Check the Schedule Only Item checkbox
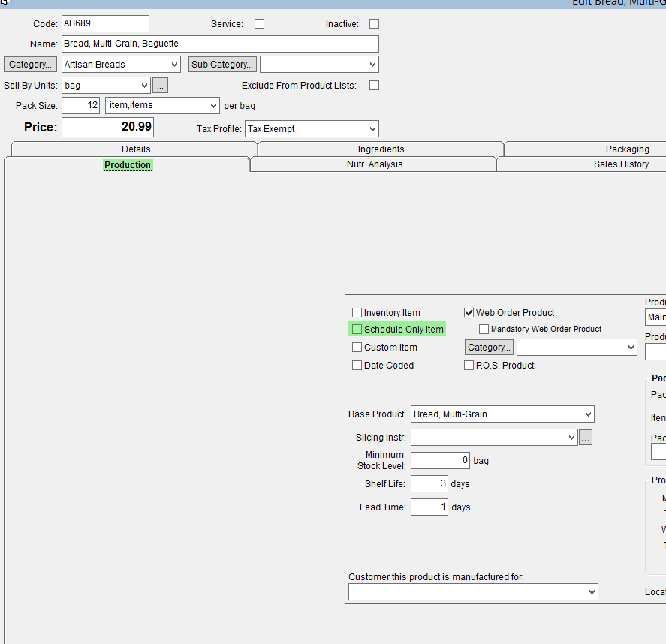 point(357,329)
